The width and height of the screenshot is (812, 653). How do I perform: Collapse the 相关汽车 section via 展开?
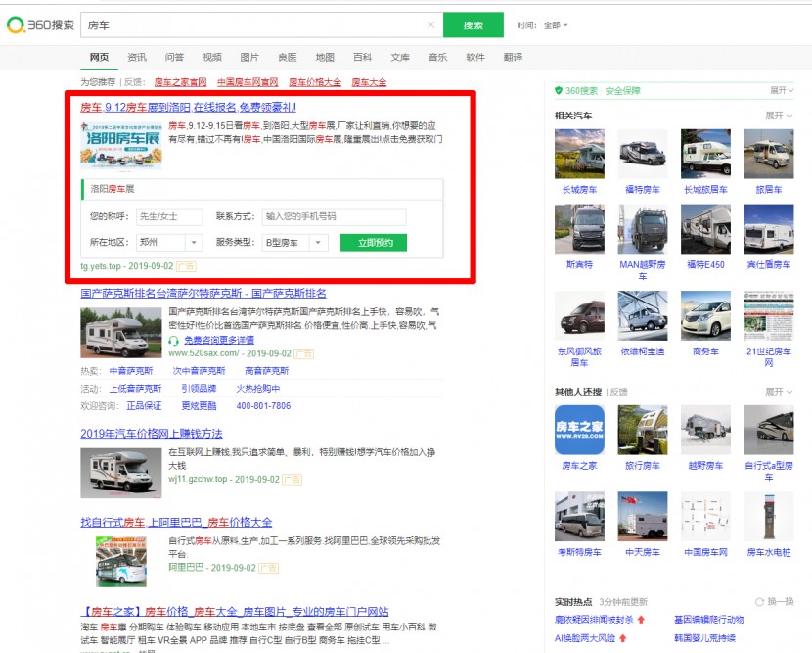(779, 116)
